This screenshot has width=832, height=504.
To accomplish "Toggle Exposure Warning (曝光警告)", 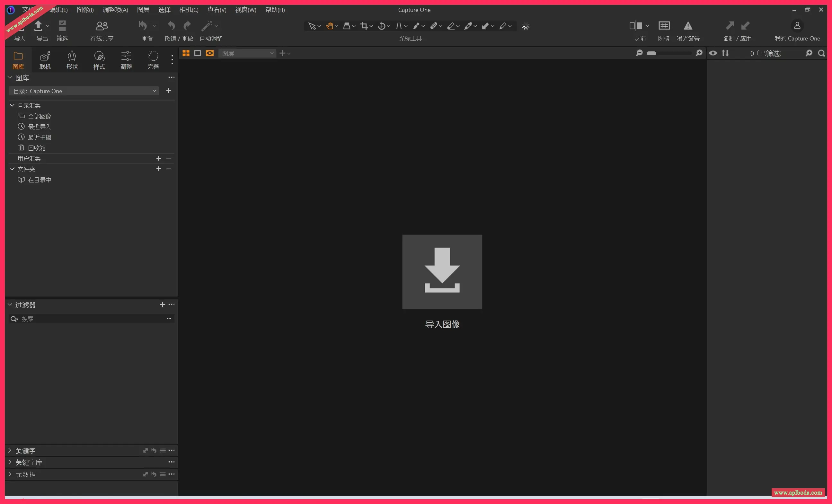I will (x=688, y=26).
